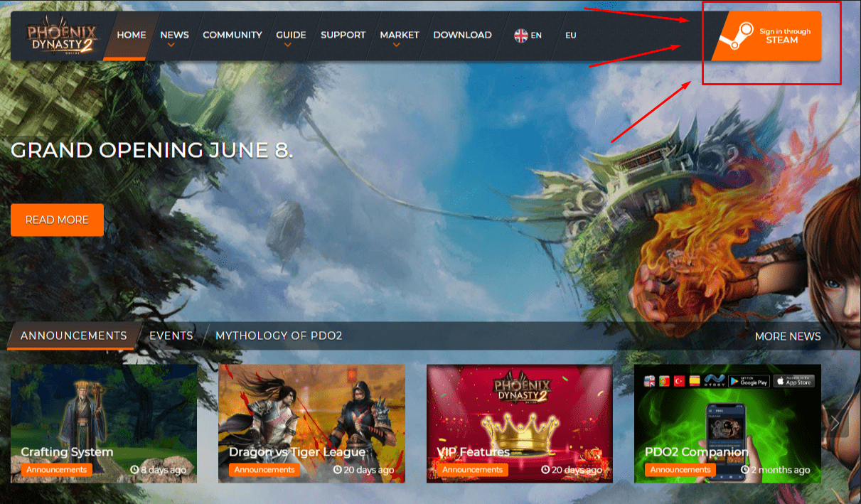Image resolution: width=861 pixels, height=504 pixels.
Task: Open the Dragon vs Tiger League title
Action: (x=297, y=452)
